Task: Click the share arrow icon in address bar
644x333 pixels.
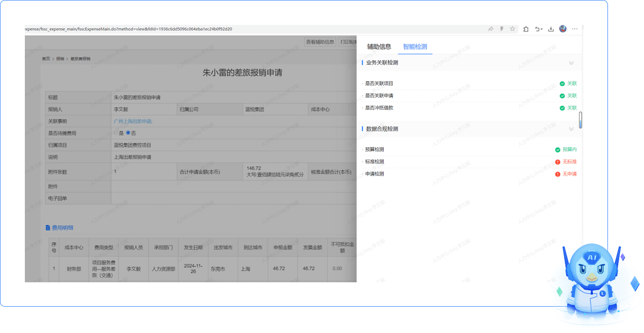Action: (x=491, y=29)
